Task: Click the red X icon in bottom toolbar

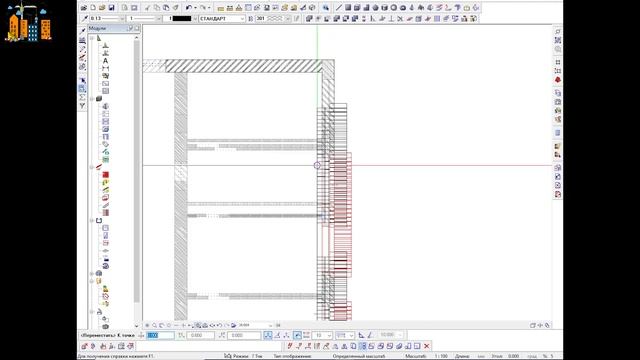Action: [427, 346]
